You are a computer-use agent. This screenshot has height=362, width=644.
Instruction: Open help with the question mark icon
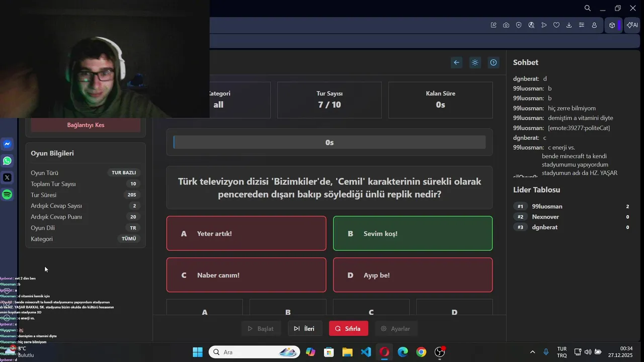tap(493, 62)
